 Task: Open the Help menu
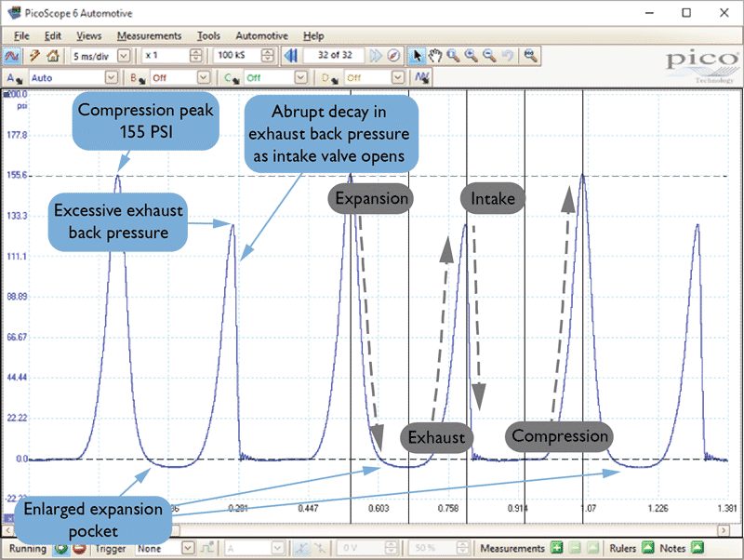tap(313, 35)
